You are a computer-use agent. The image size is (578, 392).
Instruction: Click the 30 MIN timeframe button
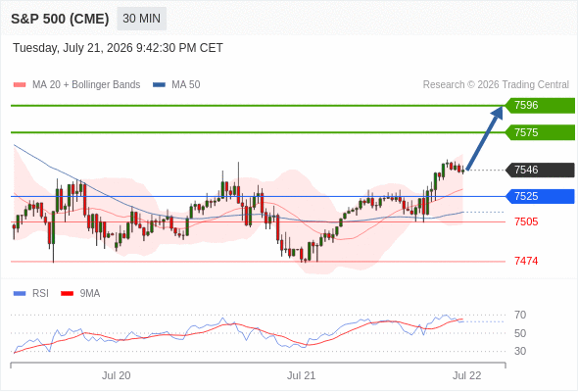click(x=141, y=19)
